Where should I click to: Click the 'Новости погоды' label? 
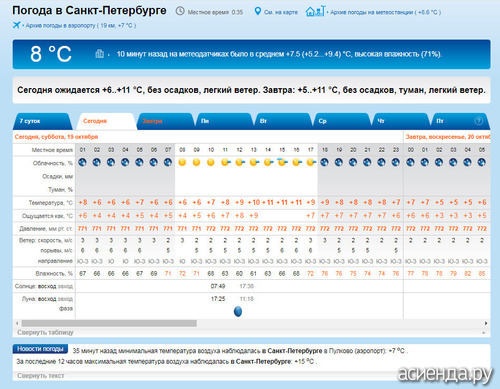pyautogui.click(x=40, y=349)
